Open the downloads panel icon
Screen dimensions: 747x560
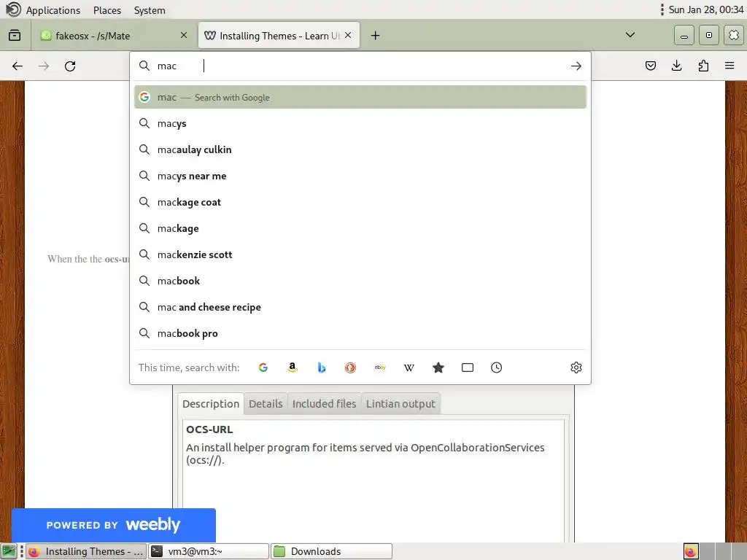point(676,66)
